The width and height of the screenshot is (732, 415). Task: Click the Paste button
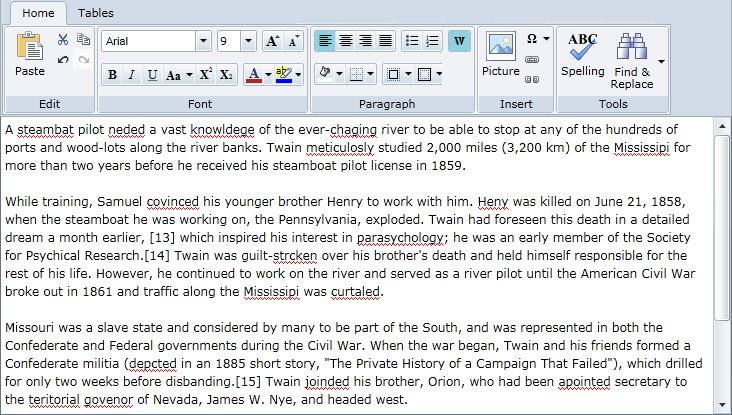[30, 55]
